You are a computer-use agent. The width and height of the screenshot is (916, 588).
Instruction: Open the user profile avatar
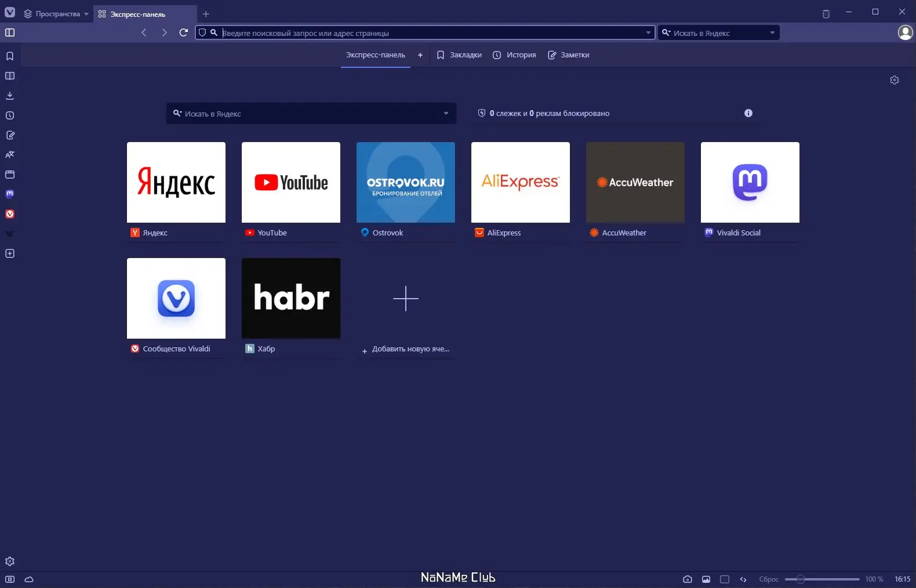(x=905, y=32)
